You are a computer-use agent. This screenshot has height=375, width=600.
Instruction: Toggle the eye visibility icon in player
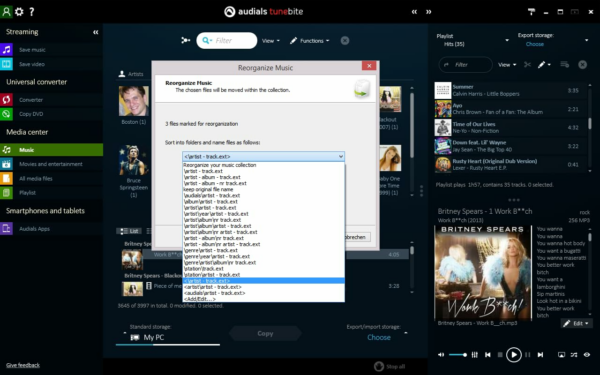(x=587, y=355)
